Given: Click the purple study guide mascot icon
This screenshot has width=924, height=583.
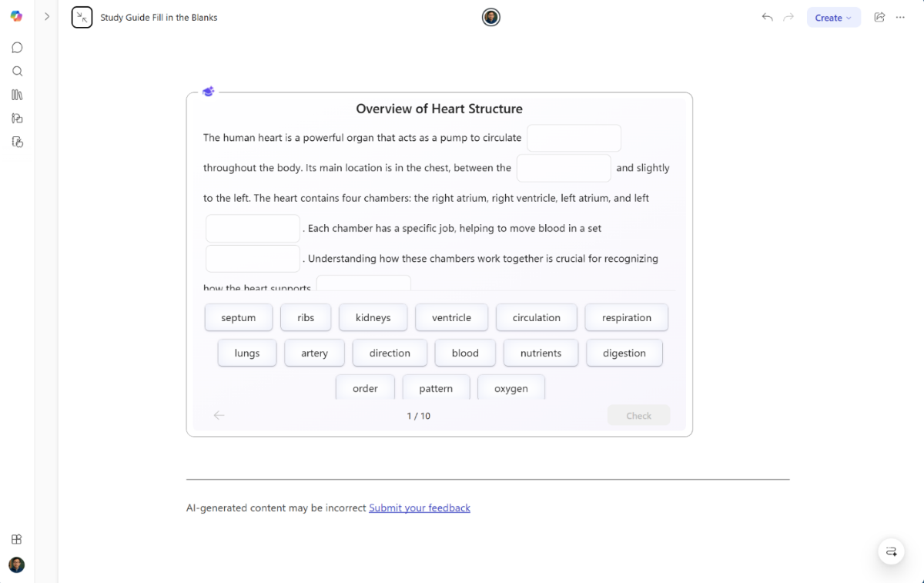Looking at the screenshot, I should tap(208, 92).
